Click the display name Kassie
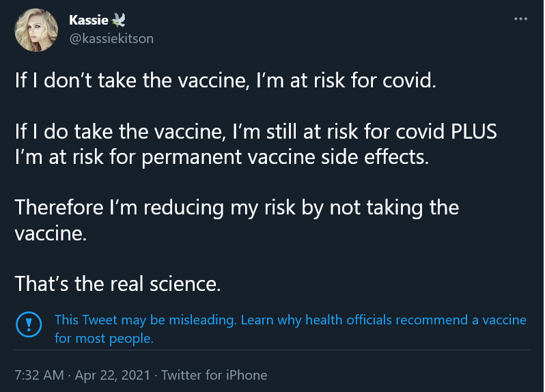The width and height of the screenshot is (545, 392). [x=87, y=20]
